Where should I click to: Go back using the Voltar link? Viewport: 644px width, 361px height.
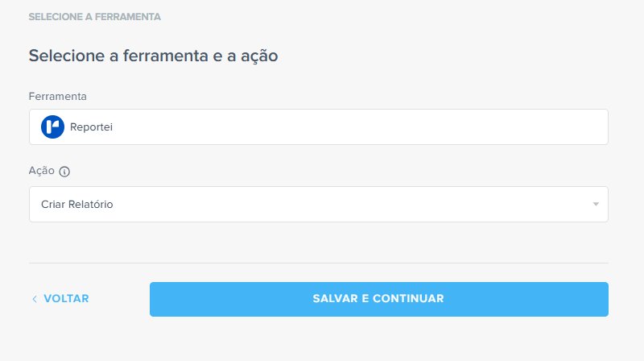tap(66, 299)
